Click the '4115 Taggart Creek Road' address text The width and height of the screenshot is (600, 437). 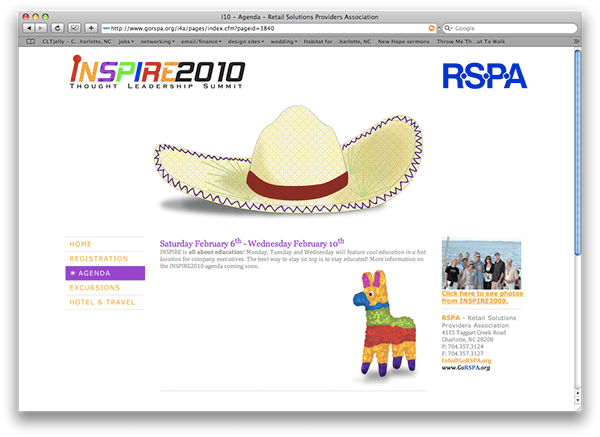[474, 333]
